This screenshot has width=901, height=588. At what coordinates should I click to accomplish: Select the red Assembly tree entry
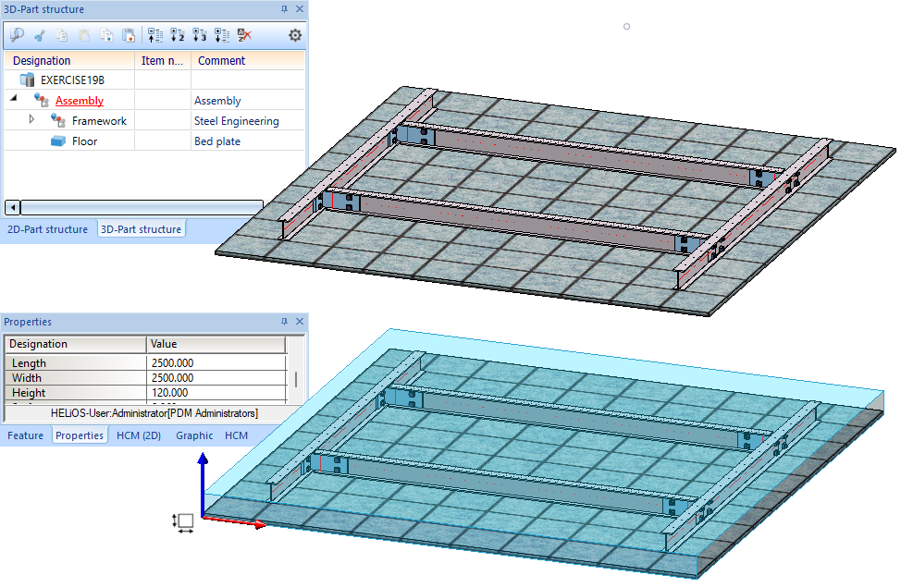pyautogui.click(x=80, y=101)
